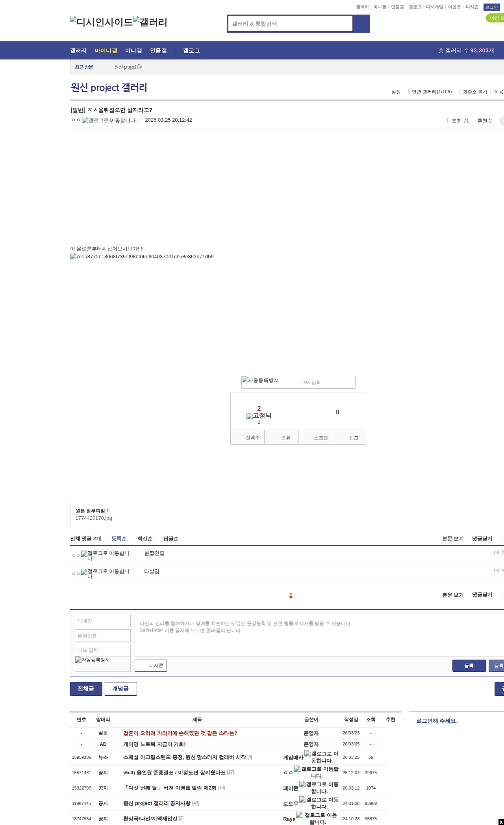The width and height of the screenshot is (504, 825).
Task: Select the 마이너갤 tab in the navigation bar
Action: (x=106, y=51)
